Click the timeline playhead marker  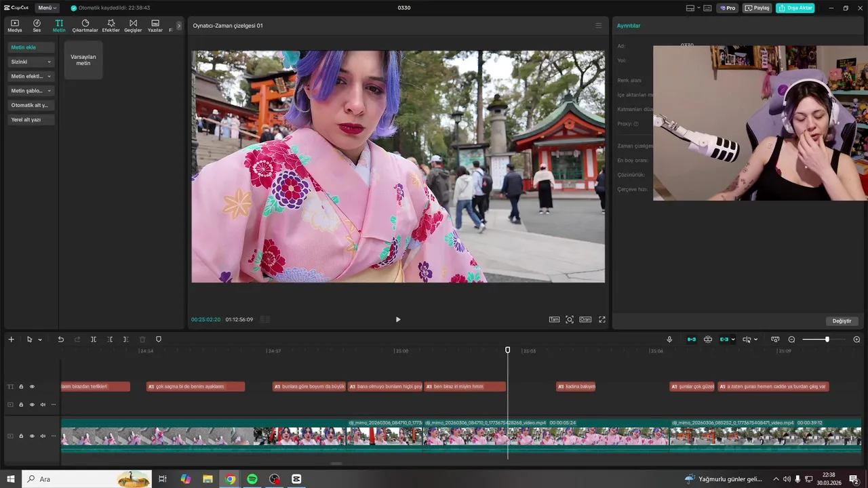508,350
